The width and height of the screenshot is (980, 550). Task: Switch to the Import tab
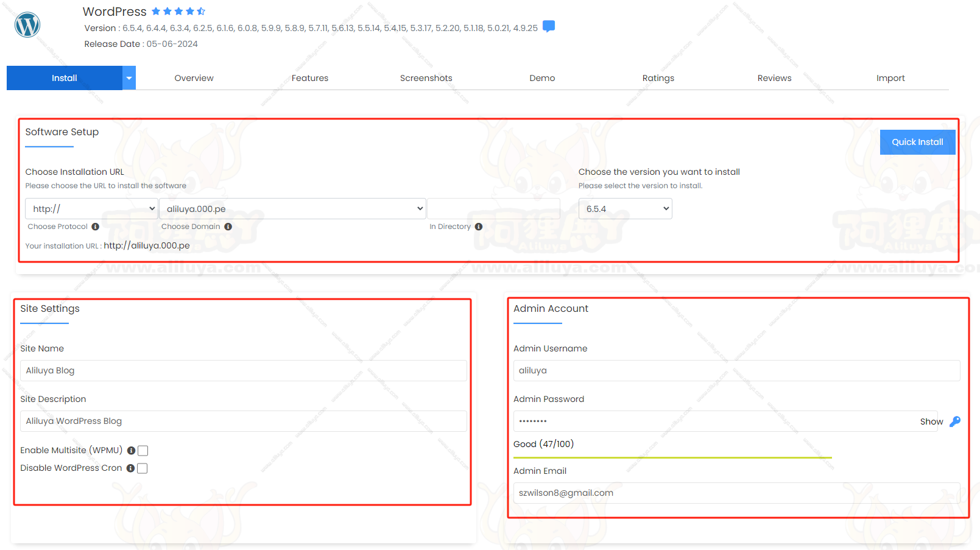coord(890,78)
